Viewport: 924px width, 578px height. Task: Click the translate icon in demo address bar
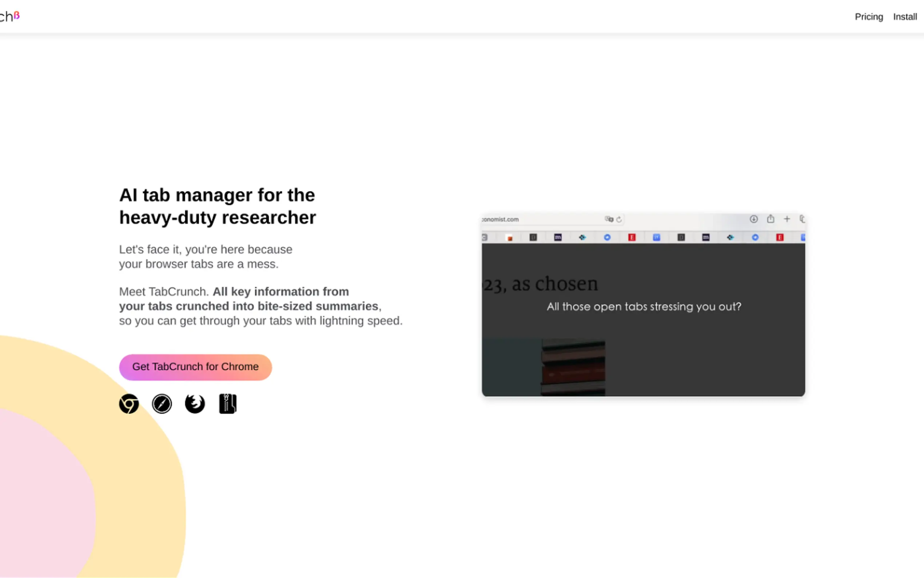609,219
